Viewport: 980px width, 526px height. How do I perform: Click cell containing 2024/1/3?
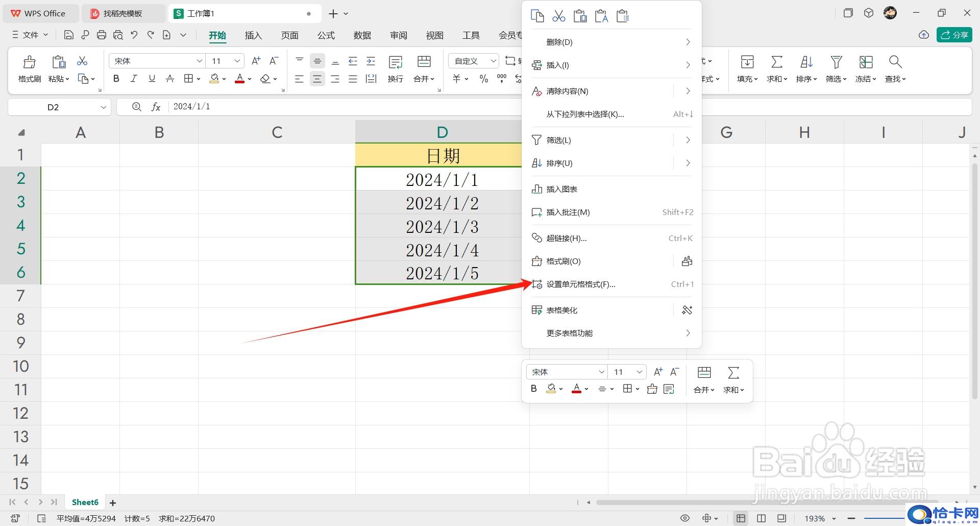tap(442, 227)
